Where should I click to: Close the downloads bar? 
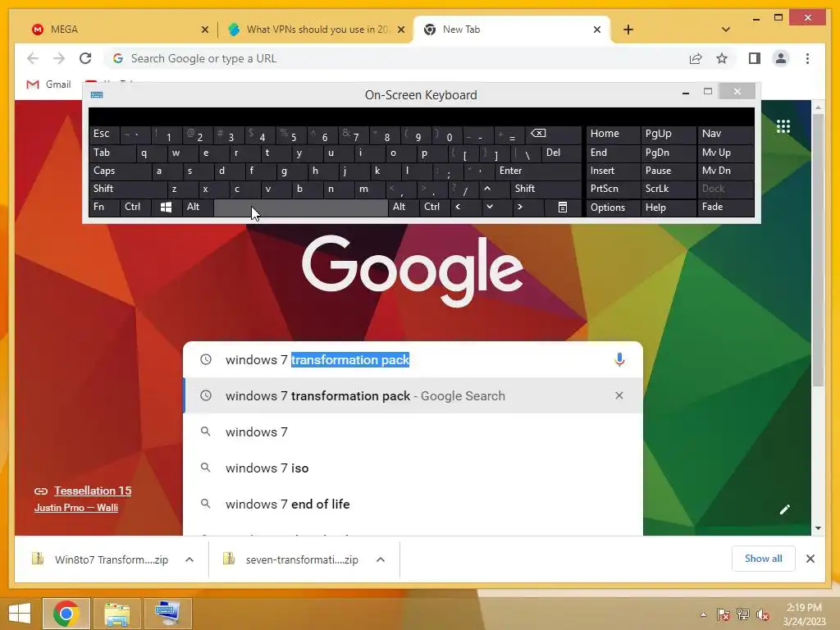[x=810, y=559]
